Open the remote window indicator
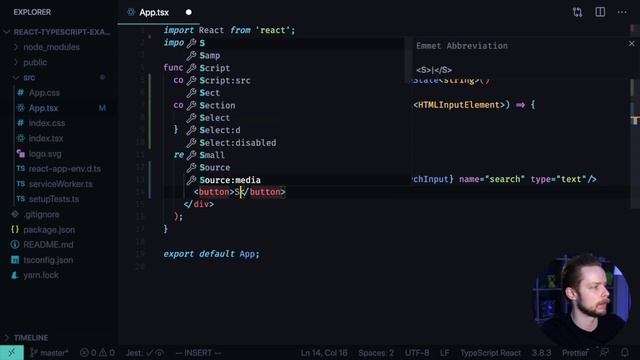The height and width of the screenshot is (360, 640). point(12,353)
